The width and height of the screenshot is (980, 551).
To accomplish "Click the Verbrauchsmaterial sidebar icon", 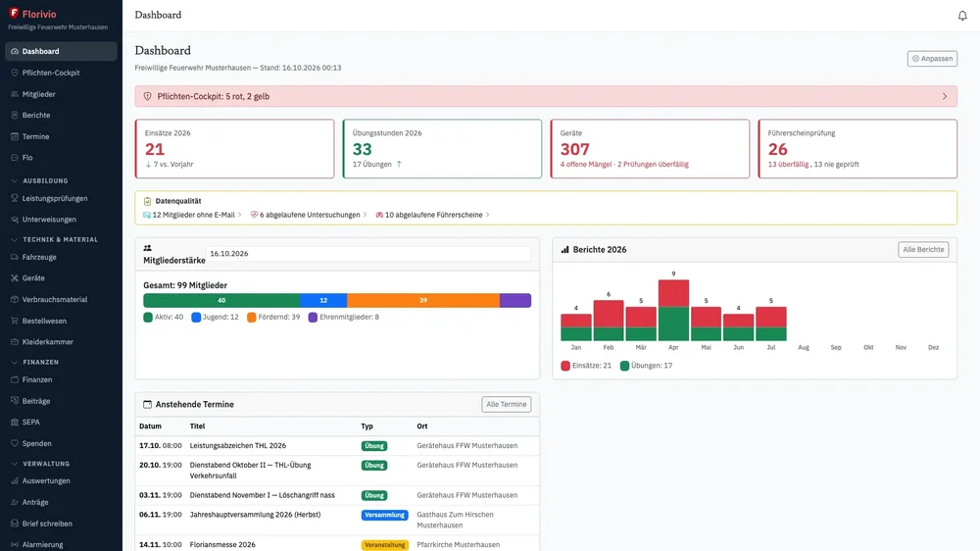I will (15, 300).
